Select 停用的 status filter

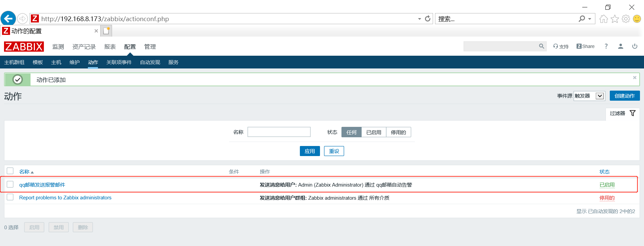398,132
